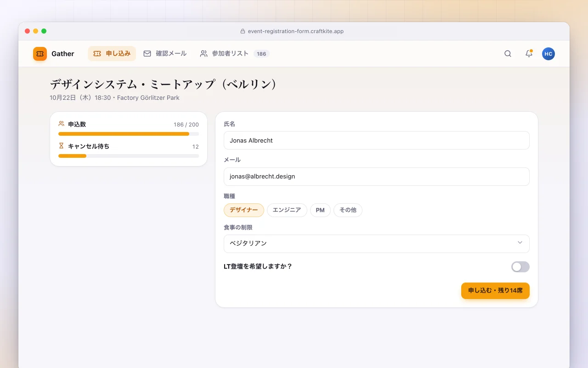Click the 氏名 field with Jonas Albrecht

377,140
